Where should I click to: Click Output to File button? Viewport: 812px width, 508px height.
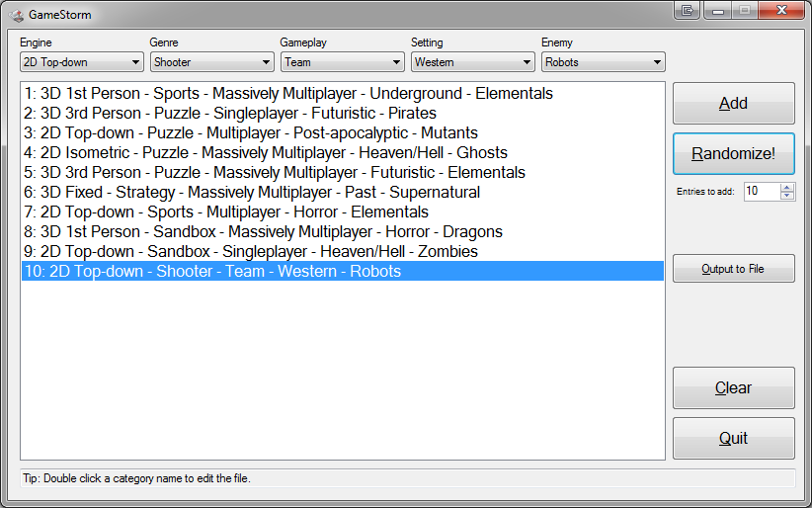(x=733, y=269)
